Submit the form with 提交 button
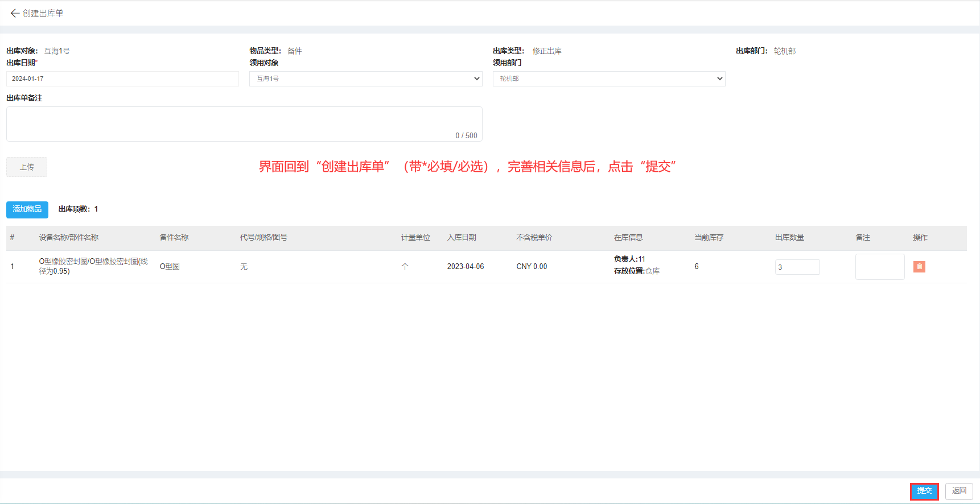980x504 pixels. click(924, 491)
